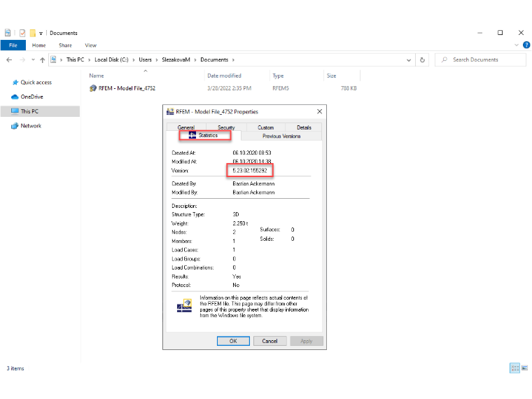The image size is (532, 399).
Task: Click Documents in the address path
Action: pyautogui.click(x=214, y=59)
